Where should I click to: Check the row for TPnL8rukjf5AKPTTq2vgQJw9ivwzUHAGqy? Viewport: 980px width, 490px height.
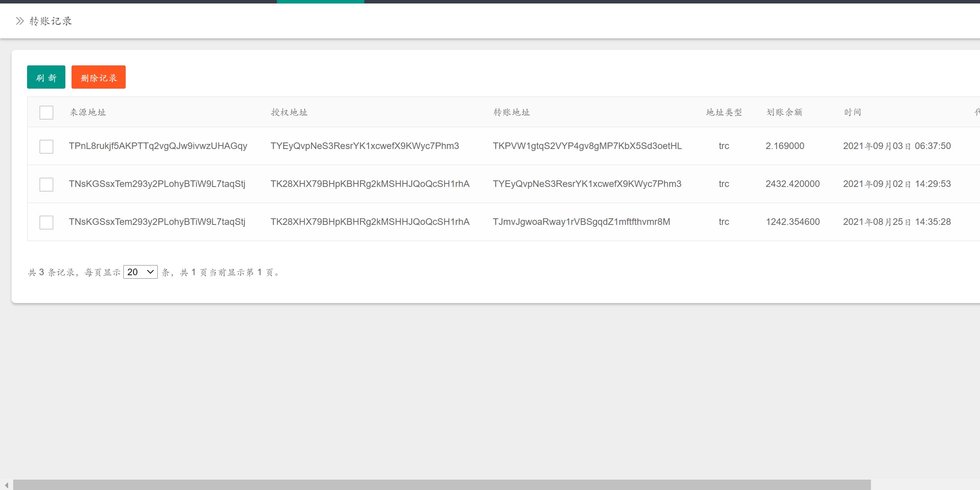tap(46, 147)
